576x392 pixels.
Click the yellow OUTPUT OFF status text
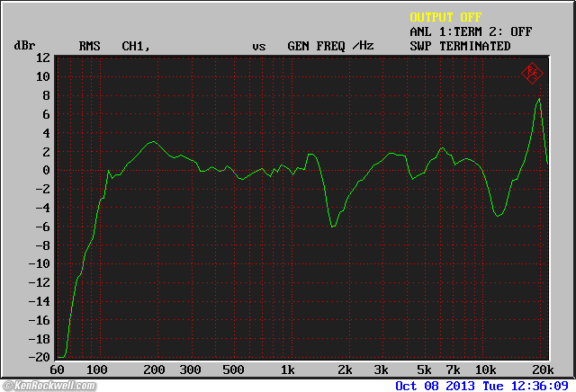tap(445, 17)
